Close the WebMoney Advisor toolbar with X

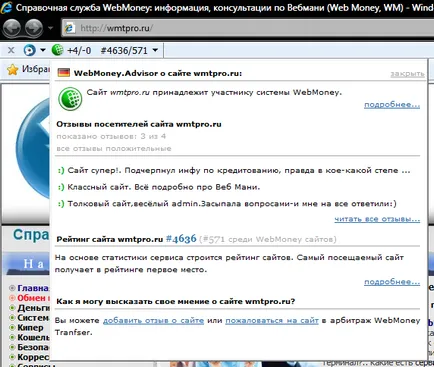[11, 50]
